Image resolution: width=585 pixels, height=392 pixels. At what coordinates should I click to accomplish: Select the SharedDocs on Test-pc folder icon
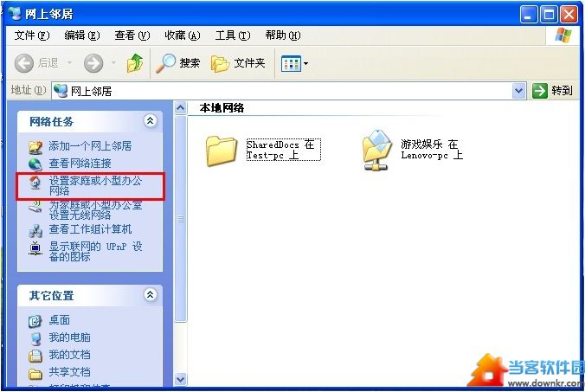click(x=222, y=151)
